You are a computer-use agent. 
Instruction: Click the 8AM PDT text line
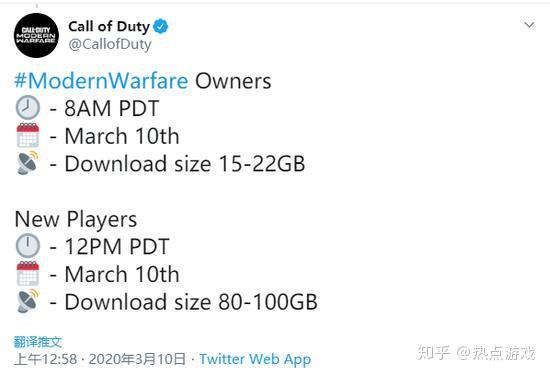pos(112,108)
